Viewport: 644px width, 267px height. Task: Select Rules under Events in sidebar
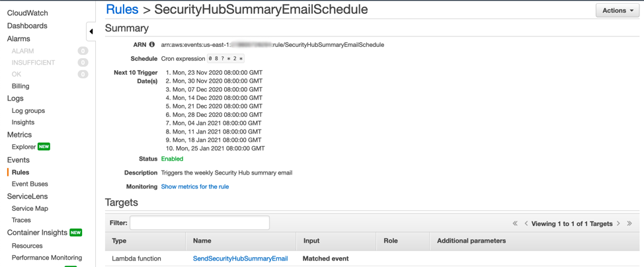coord(20,172)
